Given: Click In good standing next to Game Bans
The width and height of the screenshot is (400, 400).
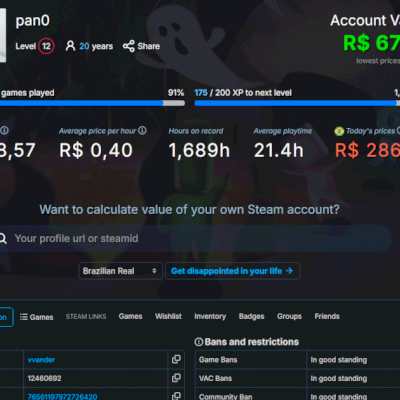Looking at the screenshot, I should 339,360.
